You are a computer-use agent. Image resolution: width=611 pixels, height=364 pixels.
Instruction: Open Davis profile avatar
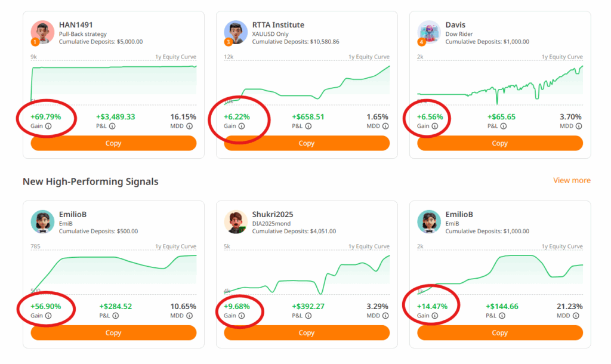(x=429, y=32)
